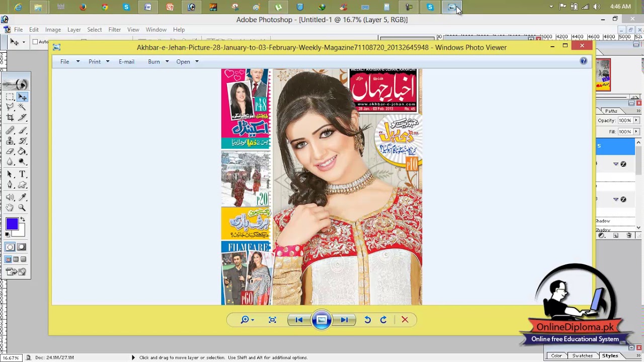Enable Full Screen with menu bar mode
The width and height of the screenshot is (644, 362).
click(16, 259)
